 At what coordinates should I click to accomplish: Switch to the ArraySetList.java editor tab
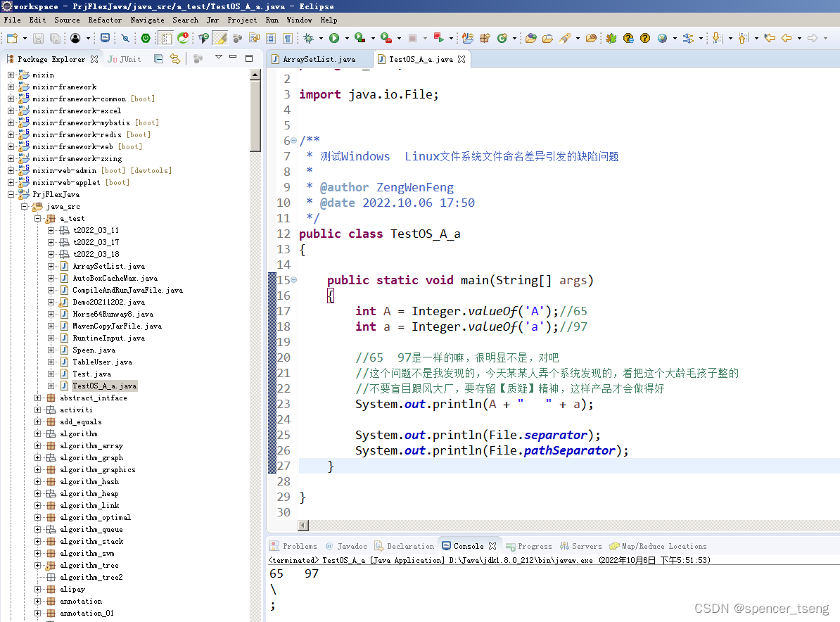[319, 60]
